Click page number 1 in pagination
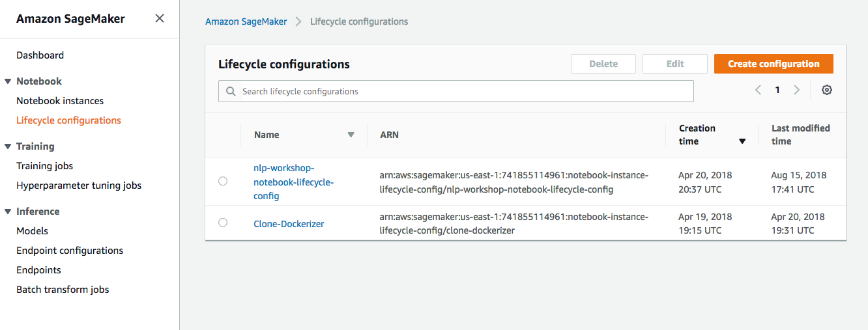 pos(777,90)
